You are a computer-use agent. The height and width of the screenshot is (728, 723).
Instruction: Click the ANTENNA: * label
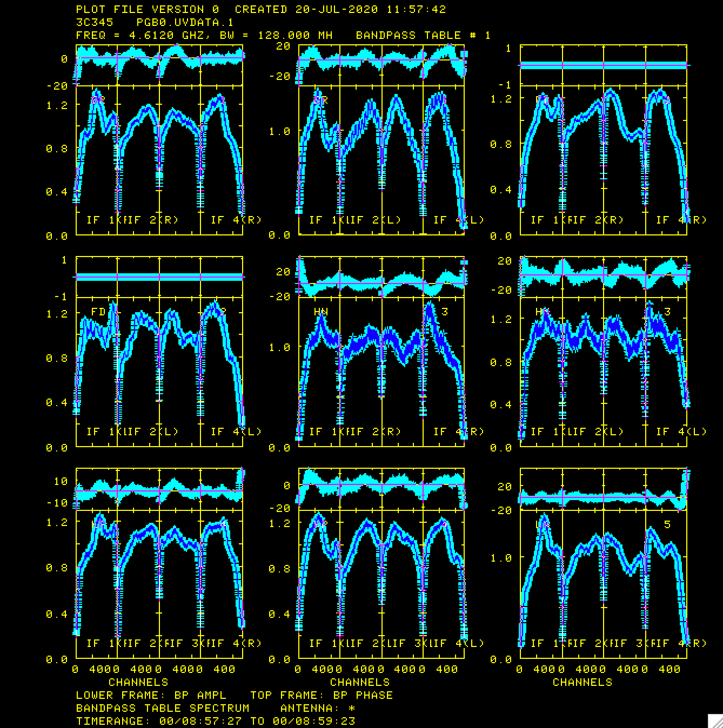click(317, 708)
